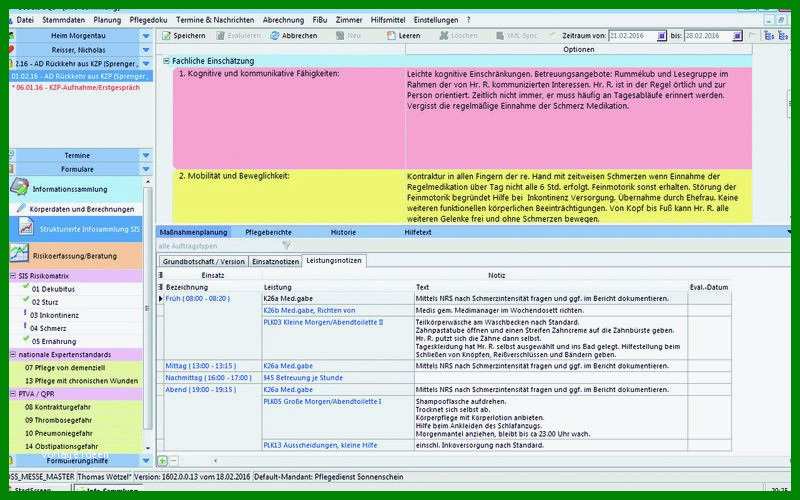Open Strukturierte Infosammlung SIS icon
This screenshot has width=800, height=500.
(x=26, y=228)
